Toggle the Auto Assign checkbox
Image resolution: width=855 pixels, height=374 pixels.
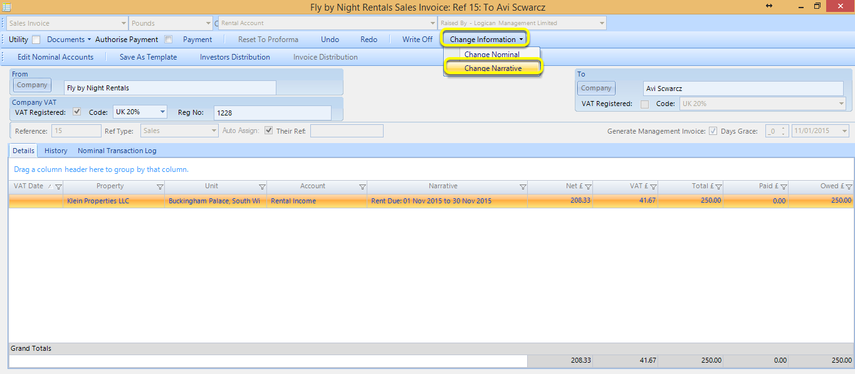(x=268, y=131)
